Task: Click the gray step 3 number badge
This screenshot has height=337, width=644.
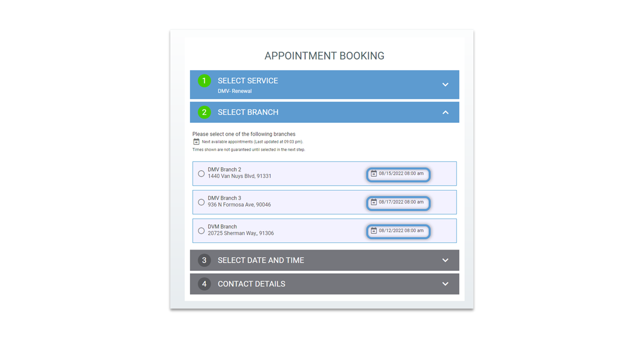Action: tap(204, 260)
